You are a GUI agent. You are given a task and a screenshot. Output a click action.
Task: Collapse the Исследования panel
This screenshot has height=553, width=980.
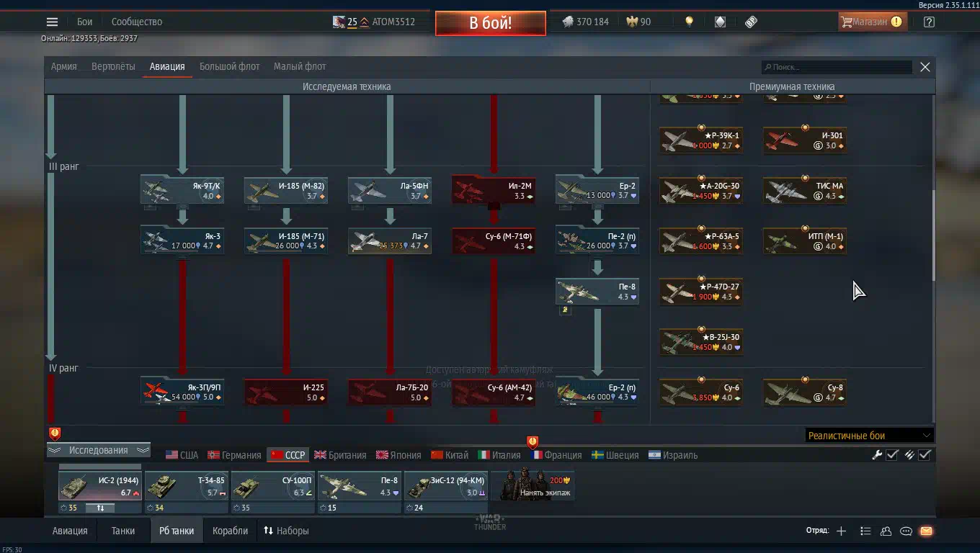98,450
